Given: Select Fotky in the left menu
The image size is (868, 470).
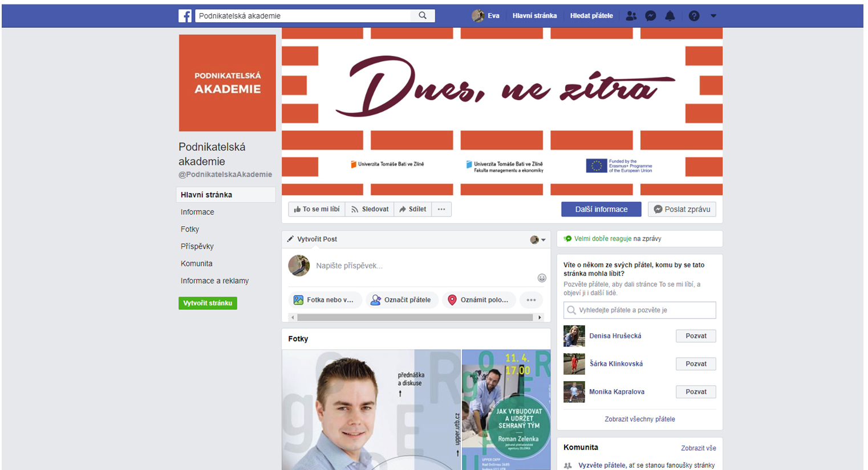Looking at the screenshot, I should click(x=190, y=229).
